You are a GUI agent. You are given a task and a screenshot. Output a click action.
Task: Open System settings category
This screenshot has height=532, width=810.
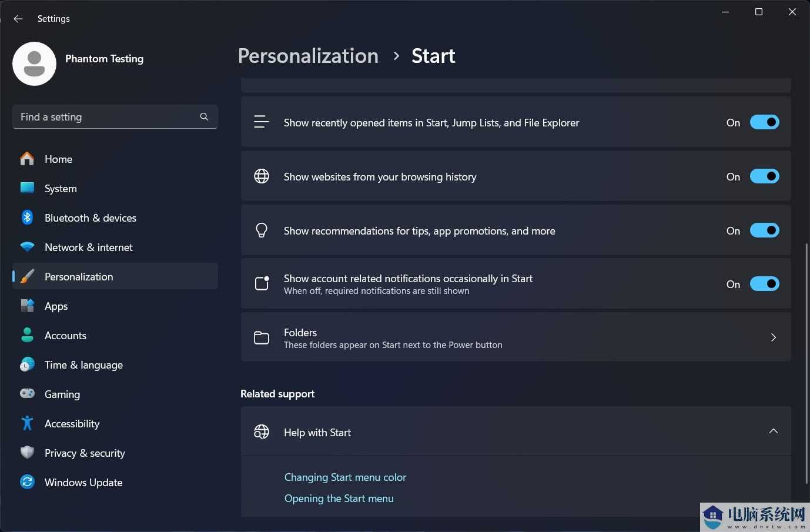[x=115, y=188]
